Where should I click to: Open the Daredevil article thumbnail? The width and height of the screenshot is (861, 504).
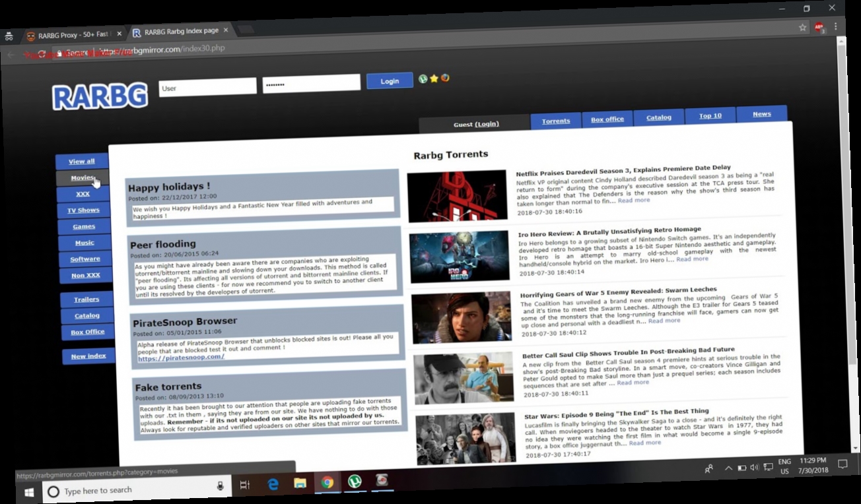[457, 196]
